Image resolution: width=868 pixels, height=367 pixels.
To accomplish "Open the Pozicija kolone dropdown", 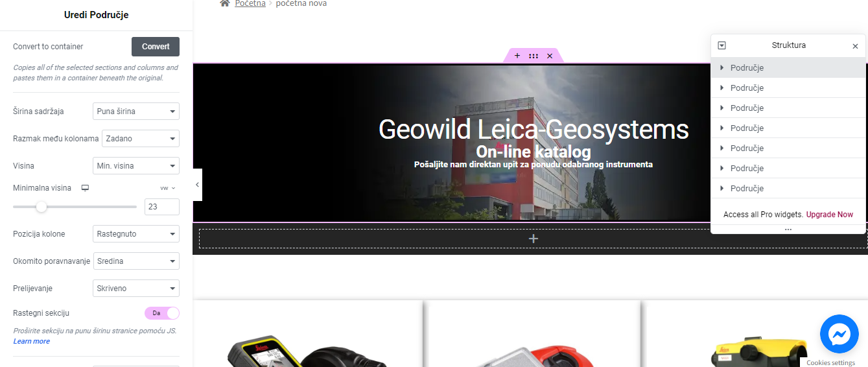I will coord(136,234).
